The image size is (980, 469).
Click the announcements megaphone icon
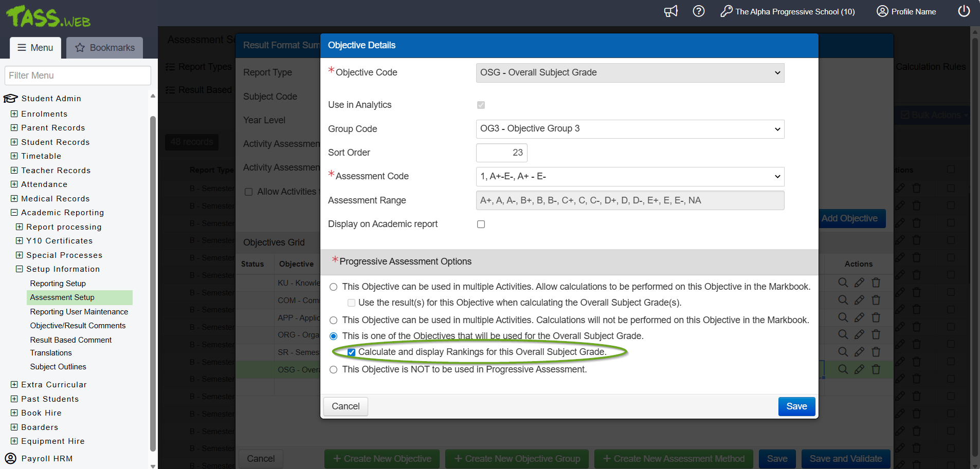(670, 11)
